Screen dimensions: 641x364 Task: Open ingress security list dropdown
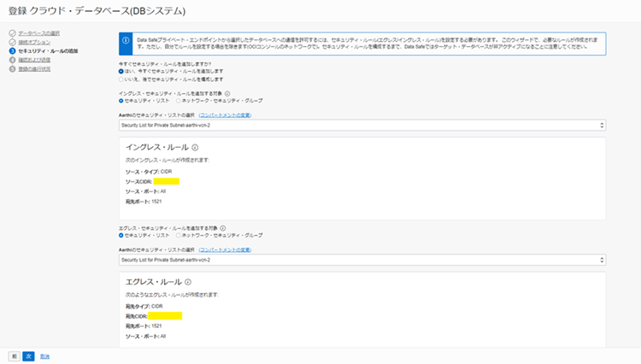[362, 125]
